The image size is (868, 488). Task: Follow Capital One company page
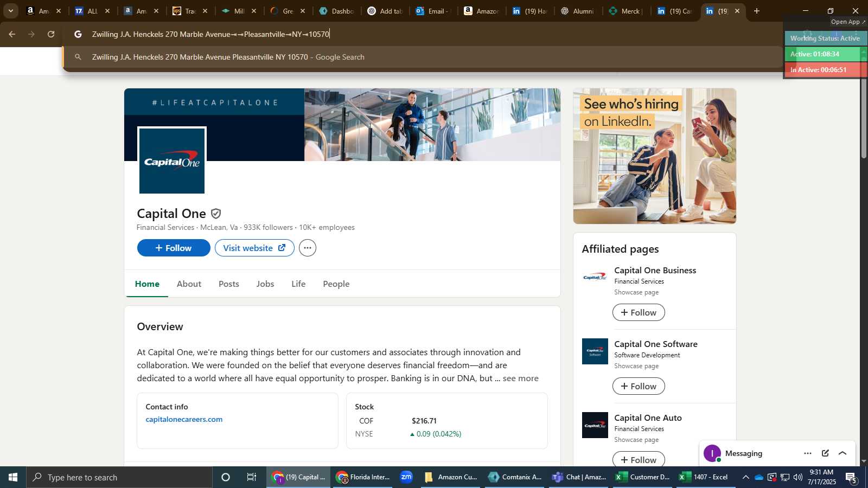point(174,248)
